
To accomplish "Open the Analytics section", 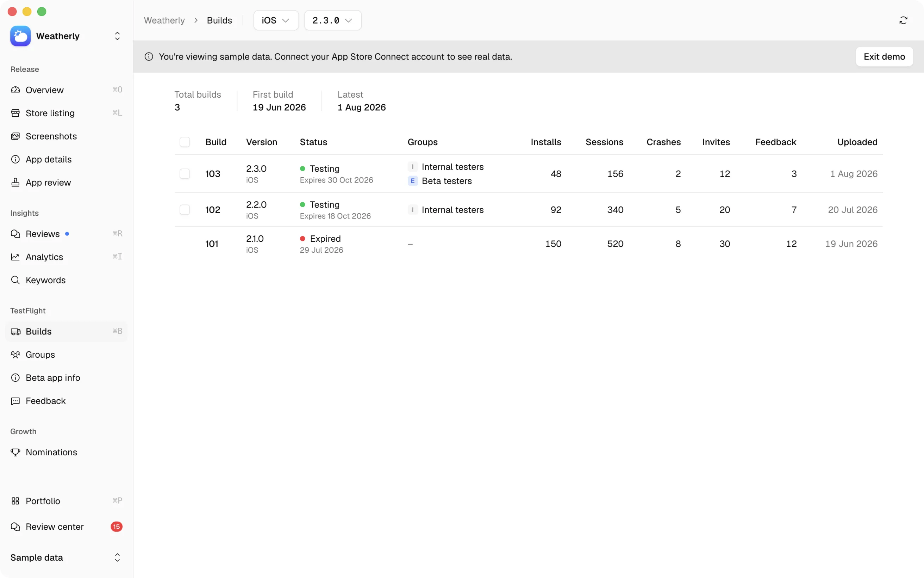I will coord(67,257).
